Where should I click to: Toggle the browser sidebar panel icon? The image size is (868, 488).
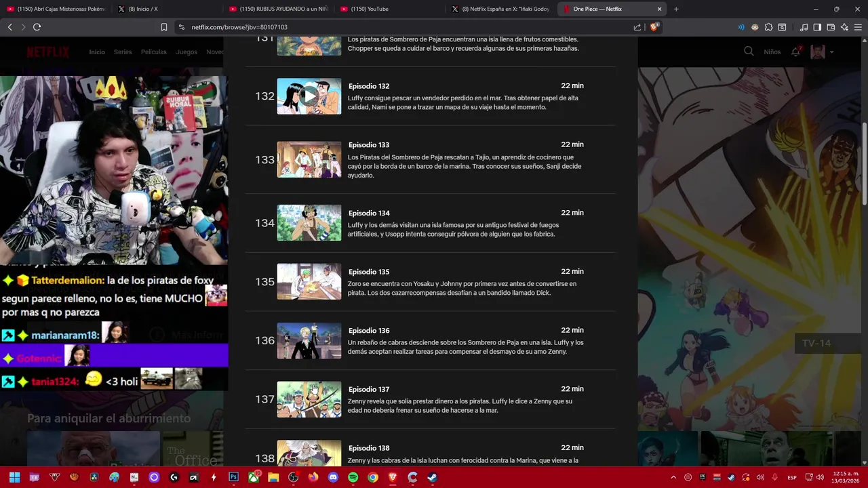(817, 27)
